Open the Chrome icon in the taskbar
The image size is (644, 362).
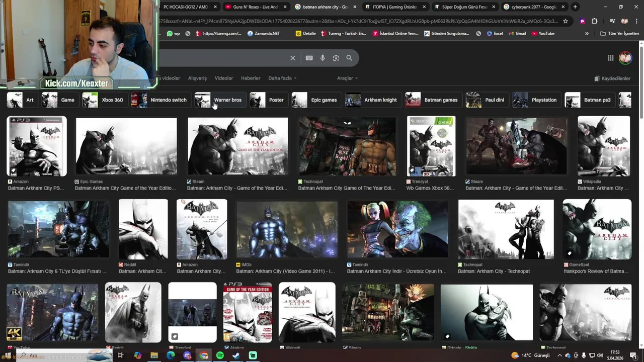(203, 355)
